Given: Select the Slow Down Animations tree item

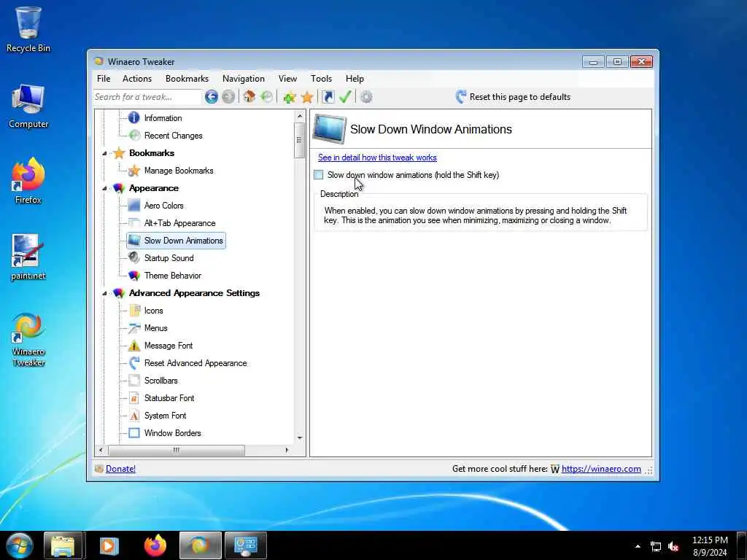Looking at the screenshot, I should pos(176,241).
